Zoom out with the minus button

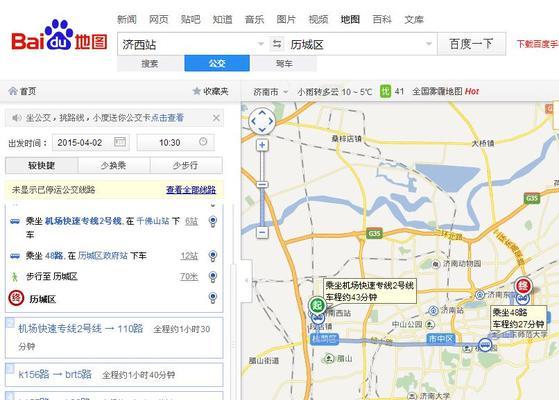point(262,232)
